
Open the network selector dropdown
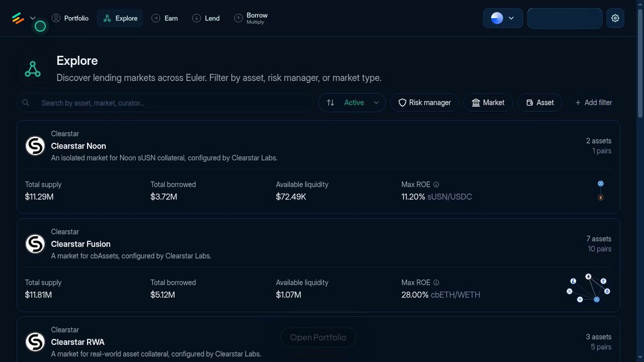point(503,18)
